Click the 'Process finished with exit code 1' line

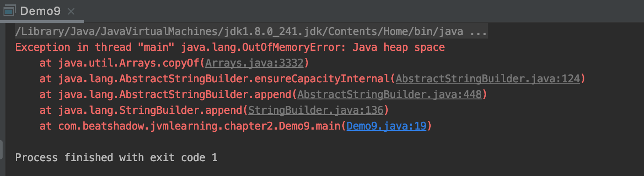(x=116, y=157)
